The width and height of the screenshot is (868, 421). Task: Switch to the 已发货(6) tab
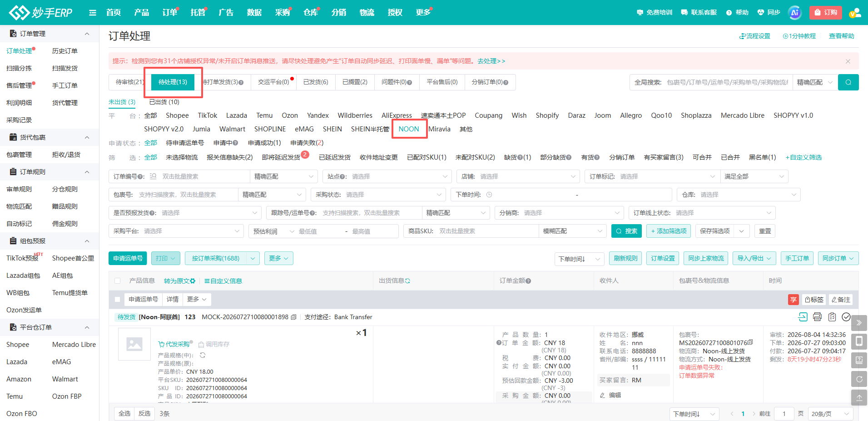(316, 82)
